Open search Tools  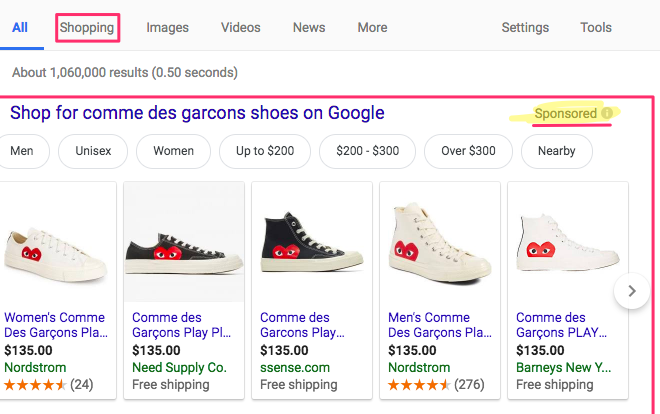coord(596,27)
